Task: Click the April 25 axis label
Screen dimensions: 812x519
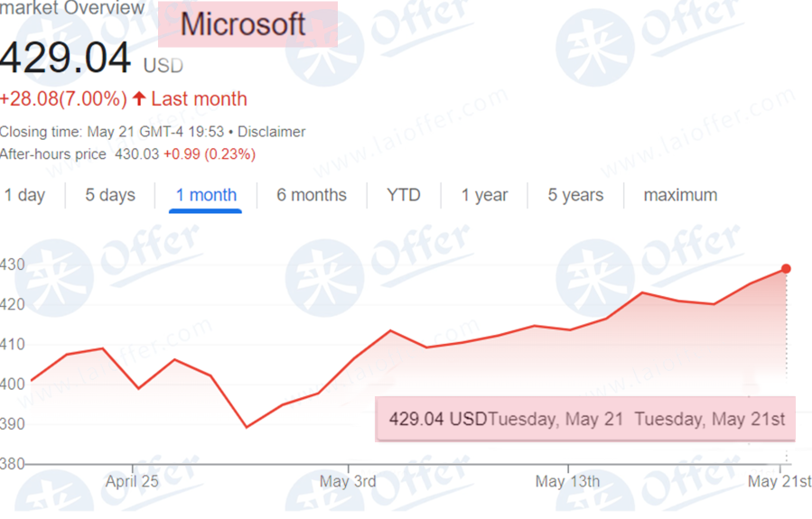Action: [x=132, y=481]
